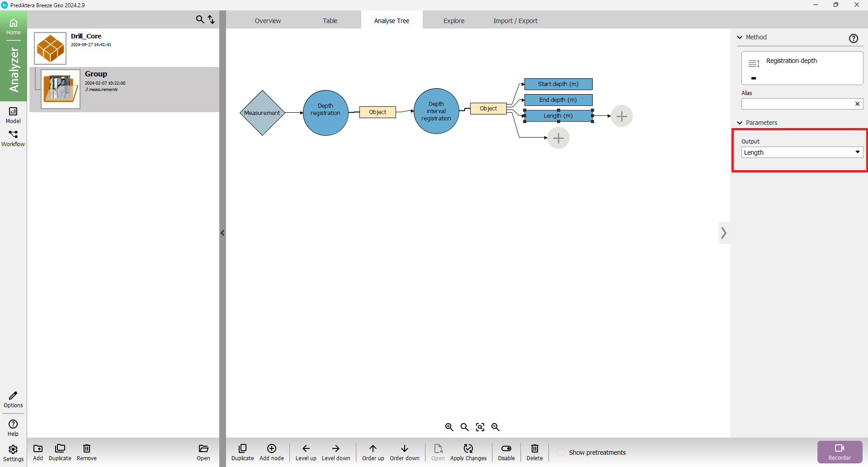Toggle Show pretreatments
Viewport: 868px width, 467px height.
561,453
